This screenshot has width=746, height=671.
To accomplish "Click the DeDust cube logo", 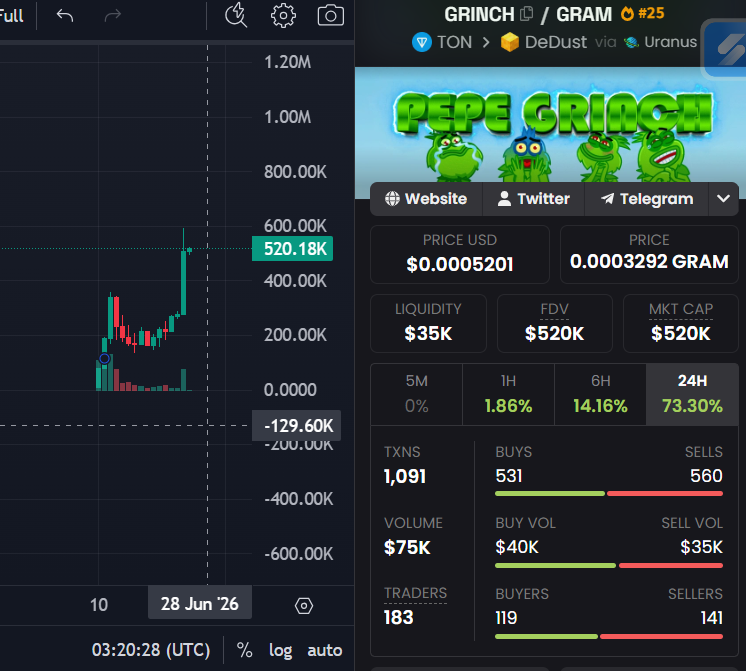I will pyautogui.click(x=510, y=42).
